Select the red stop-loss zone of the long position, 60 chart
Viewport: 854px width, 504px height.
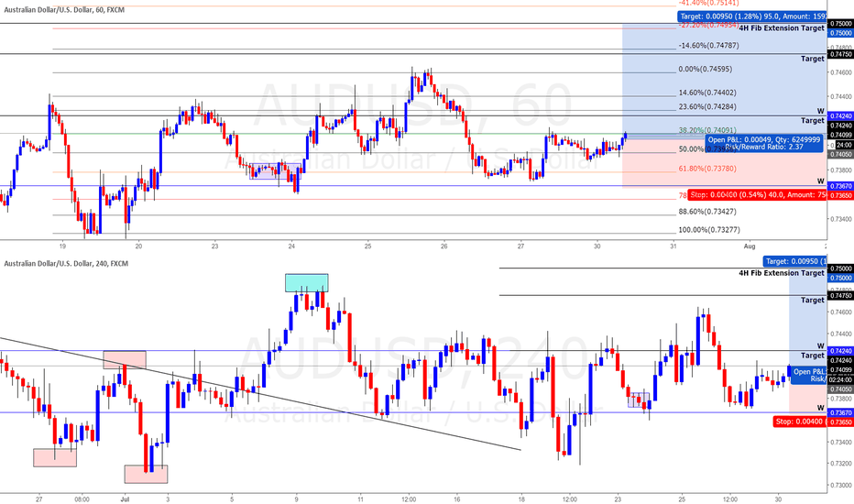point(725,163)
